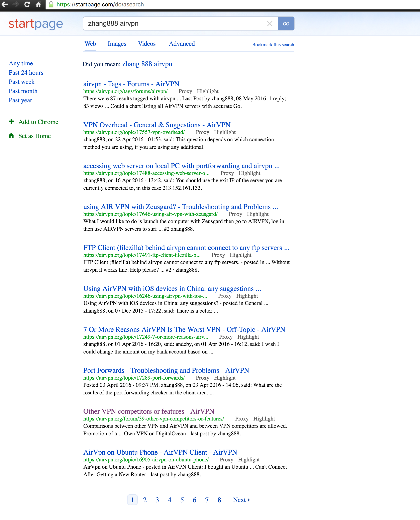Viewport: 420px width, 520px height.
Task: Switch to the Images tab
Action: tap(117, 44)
